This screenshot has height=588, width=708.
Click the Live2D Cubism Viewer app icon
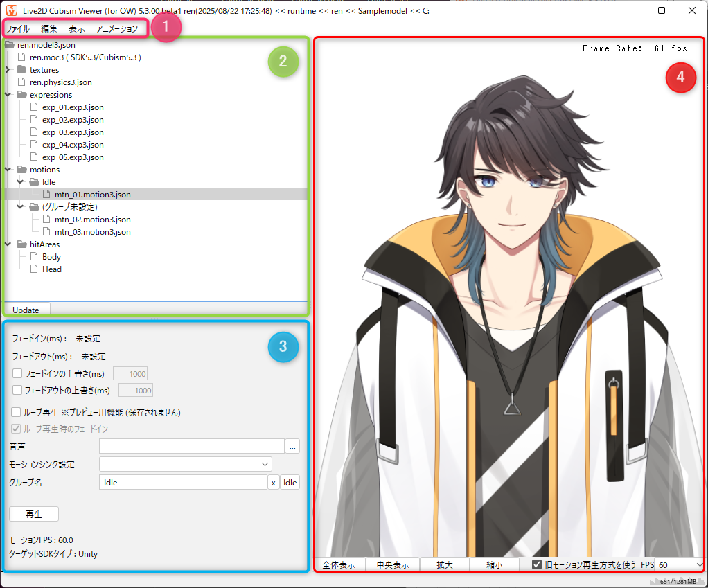click(11, 11)
